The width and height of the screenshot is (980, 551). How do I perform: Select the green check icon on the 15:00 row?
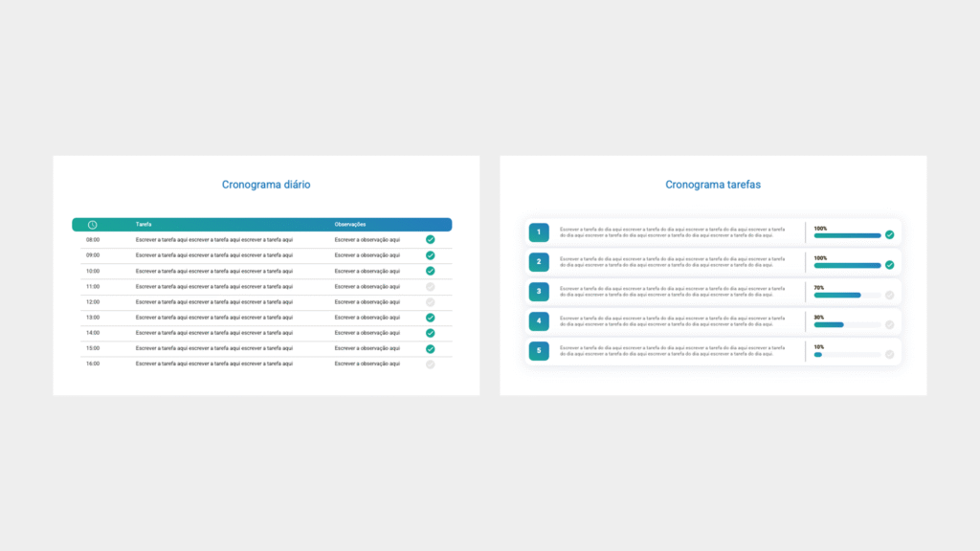431,348
